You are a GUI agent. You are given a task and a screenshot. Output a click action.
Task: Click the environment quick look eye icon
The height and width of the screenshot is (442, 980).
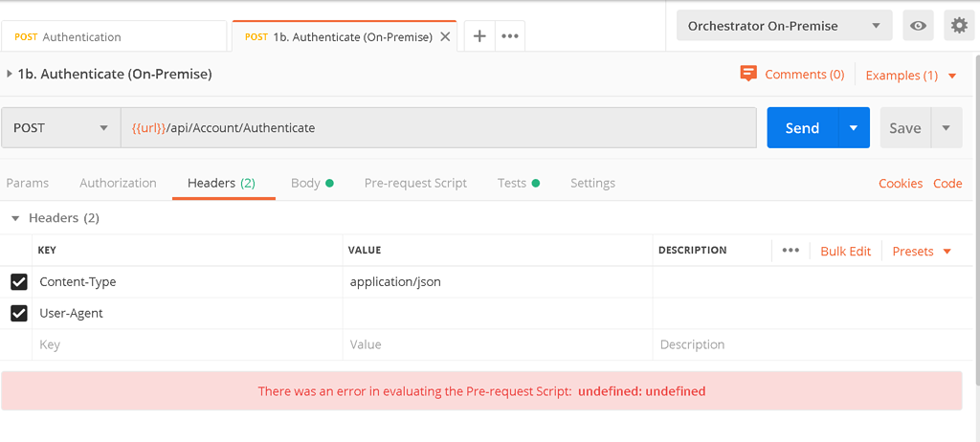pyautogui.click(x=918, y=26)
